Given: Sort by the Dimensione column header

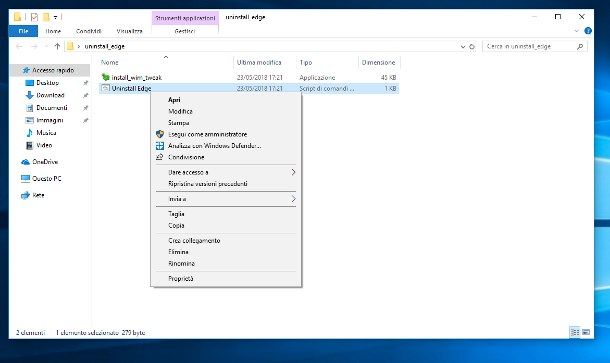Looking at the screenshot, I should [378, 62].
